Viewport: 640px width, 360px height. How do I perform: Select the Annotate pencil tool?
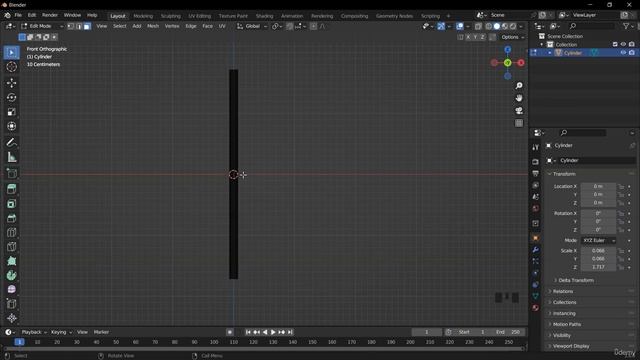[x=11, y=142]
